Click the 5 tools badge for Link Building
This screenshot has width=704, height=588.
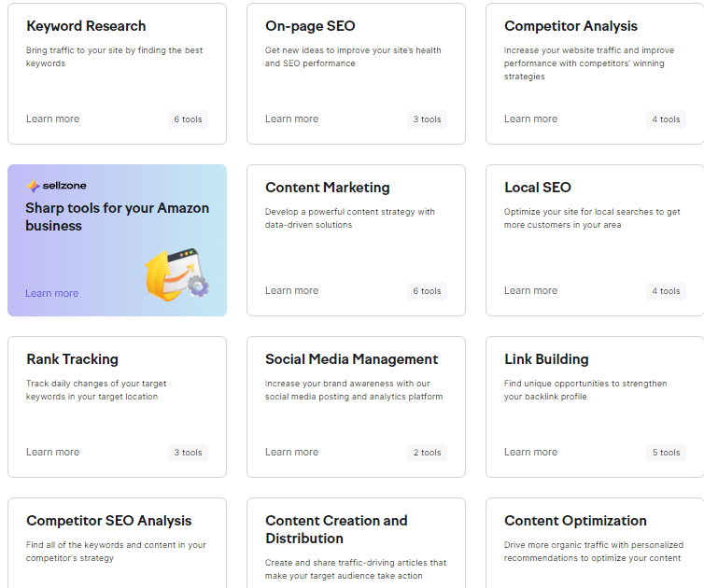click(666, 453)
